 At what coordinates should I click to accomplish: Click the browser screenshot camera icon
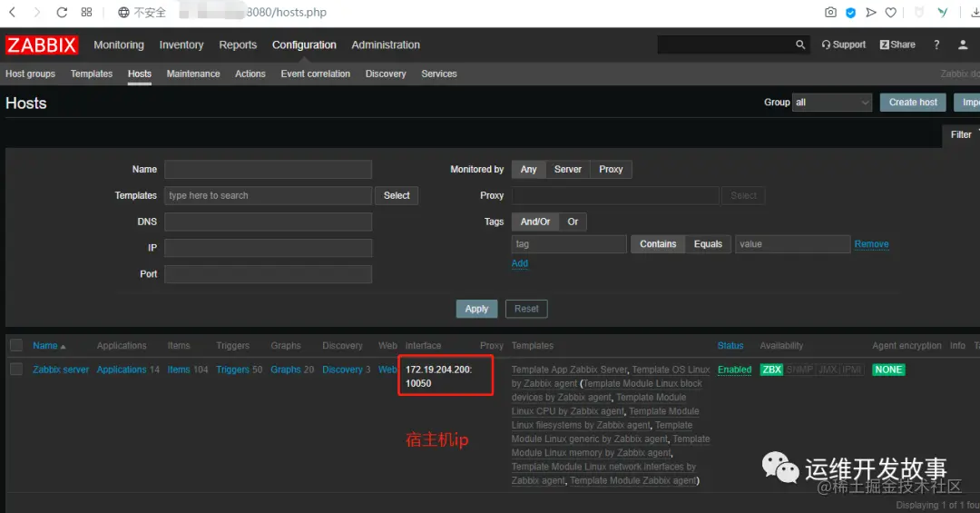[x=830, y=12]
